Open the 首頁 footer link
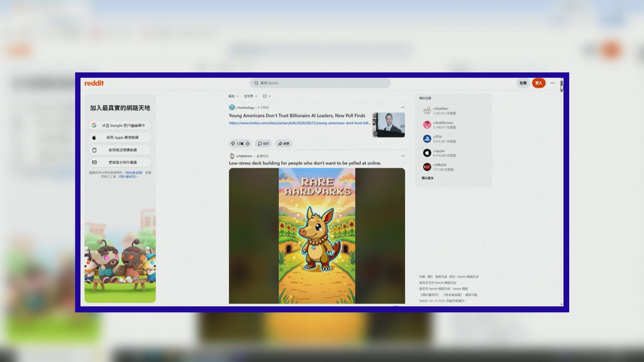644x362 pixels. tap(422, 277)
